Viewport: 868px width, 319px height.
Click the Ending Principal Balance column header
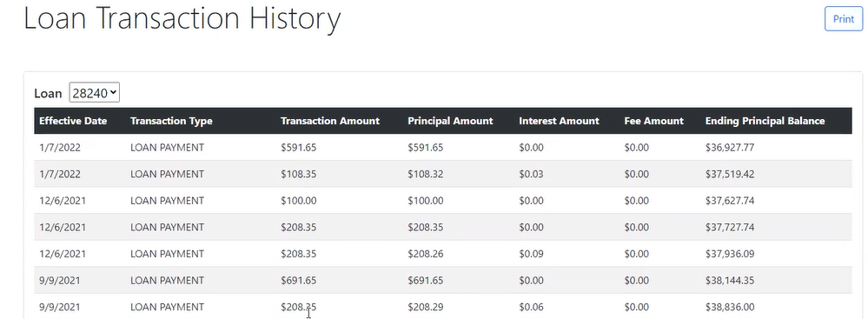tap(765, 121)
